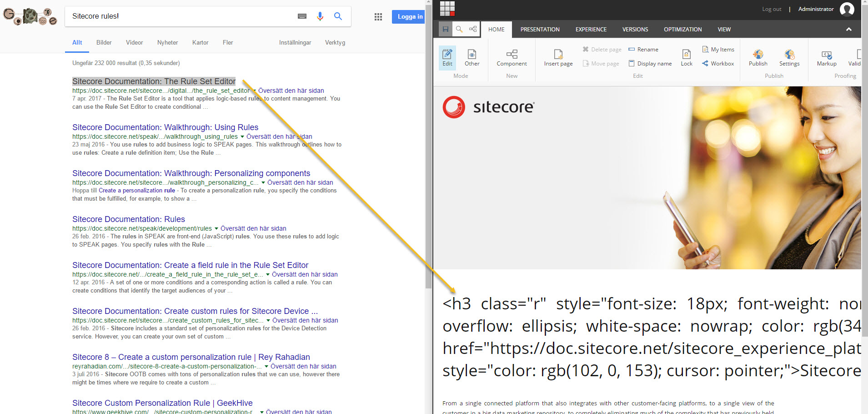This screenshot has height=414, width=868.
Task: Follow 'Create a personalization rule' jump link
Action: pyautogui.click(x=137, y=191)
